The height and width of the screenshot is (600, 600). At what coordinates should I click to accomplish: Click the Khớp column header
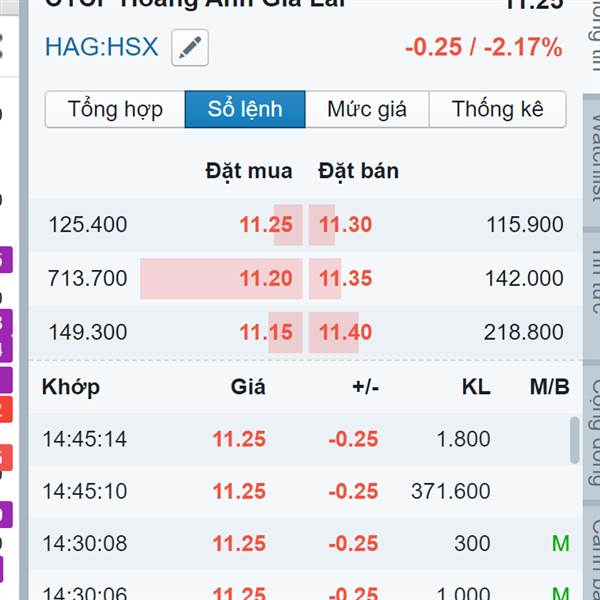tap(71, 387)
